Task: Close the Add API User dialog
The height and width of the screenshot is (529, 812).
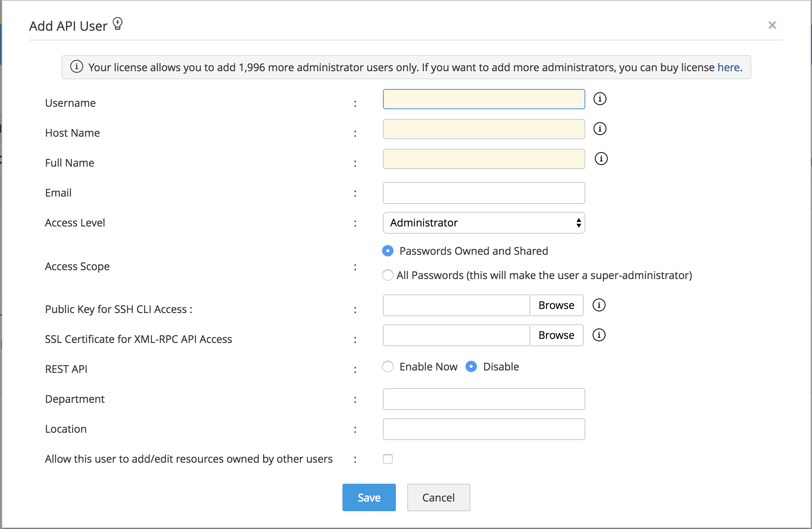Action: coord(772,25)
